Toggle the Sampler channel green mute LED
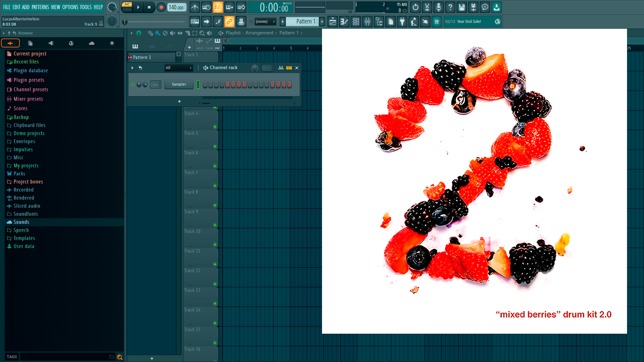Image resolution: width=644 pixels, height=362 pixels. [133, 84]
